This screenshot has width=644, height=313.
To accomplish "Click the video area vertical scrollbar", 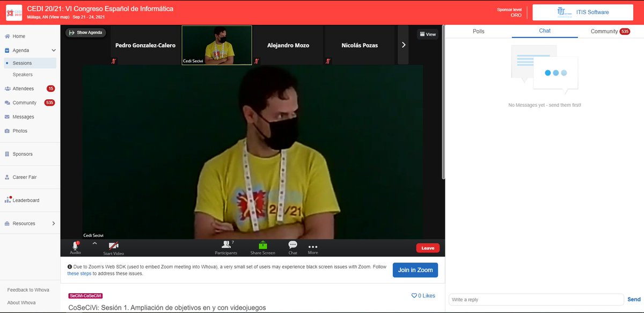I will click(x=443, y=102).
